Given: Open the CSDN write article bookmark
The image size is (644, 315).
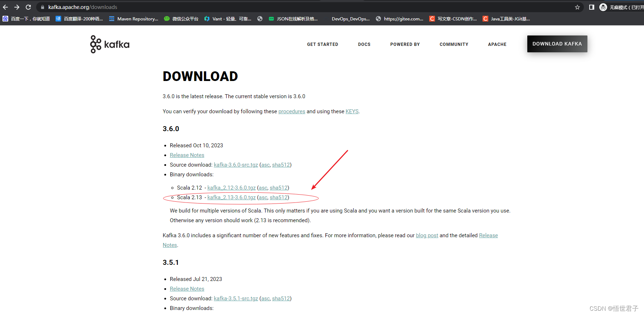Looking at the screenshot, I should click(453, 19).
